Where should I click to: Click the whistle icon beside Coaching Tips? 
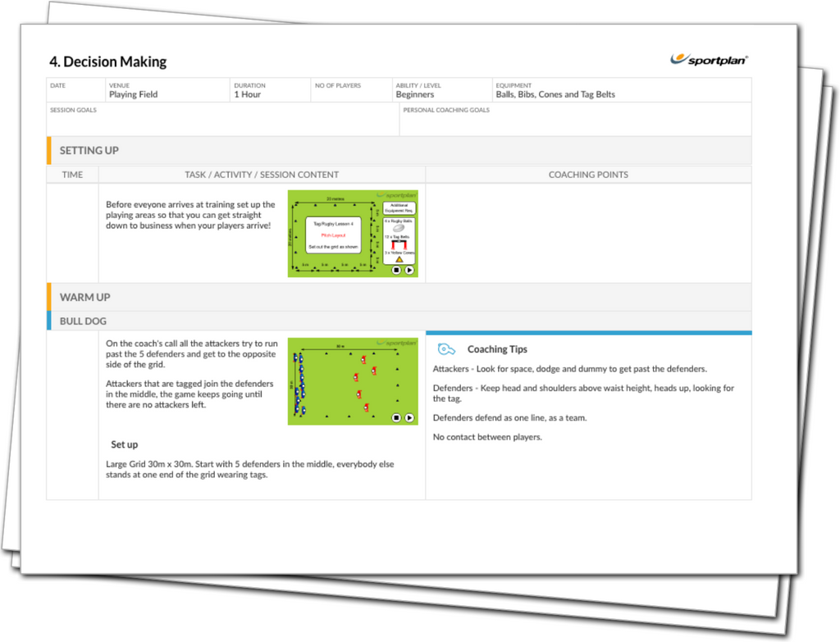445,348
